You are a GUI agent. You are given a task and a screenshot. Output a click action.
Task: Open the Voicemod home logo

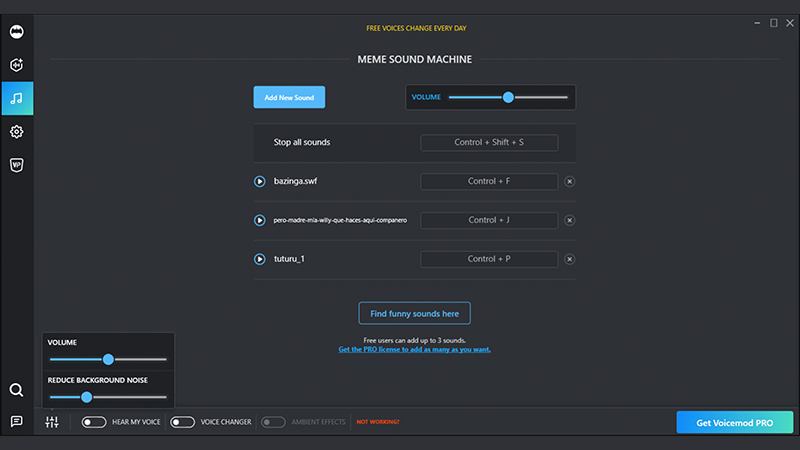point(16,32)
